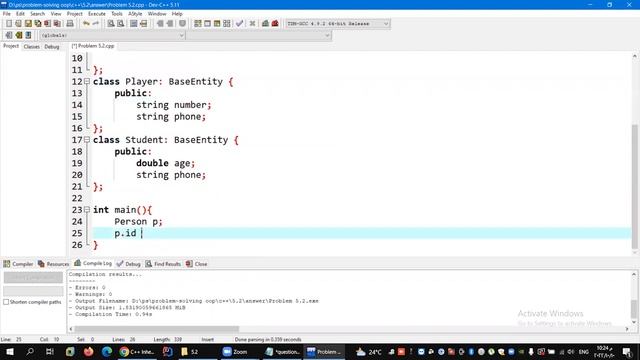
Task: Click the Close tab in bottom panel
Action: coord(196,264)
